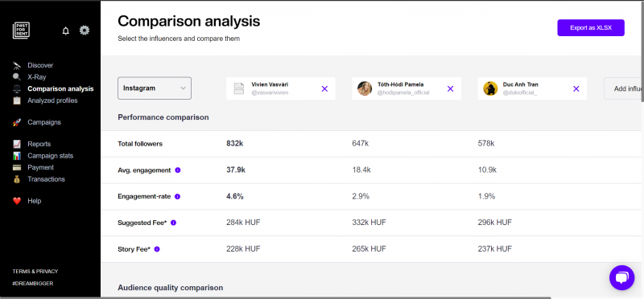Viewport: 644px width, 299px height.
Task: Click Tóth-Hódi Pamela's profile avatar
Action: tap(365, 88)
